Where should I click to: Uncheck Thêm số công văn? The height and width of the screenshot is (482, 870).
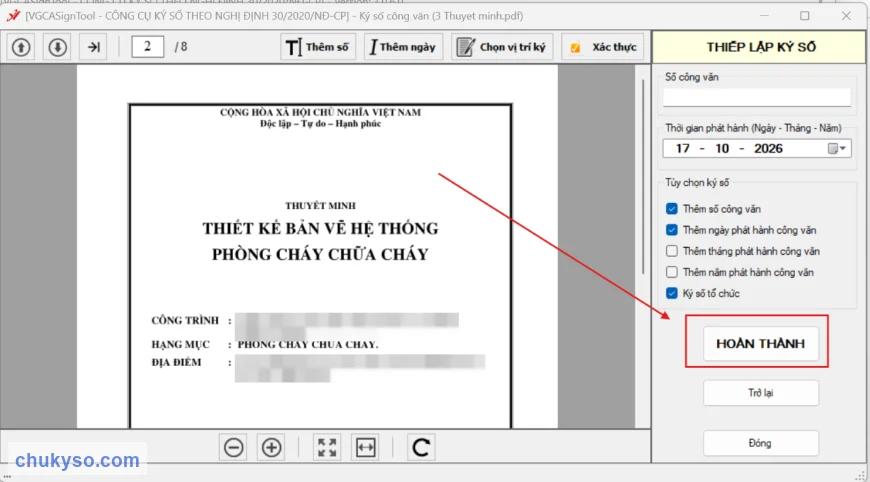(671, 209)
